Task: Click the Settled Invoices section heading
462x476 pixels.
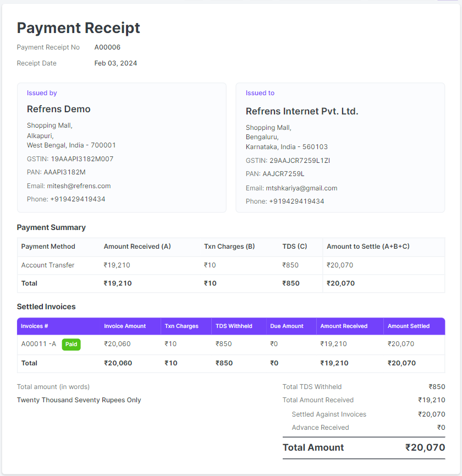Action: click(46, 307)
